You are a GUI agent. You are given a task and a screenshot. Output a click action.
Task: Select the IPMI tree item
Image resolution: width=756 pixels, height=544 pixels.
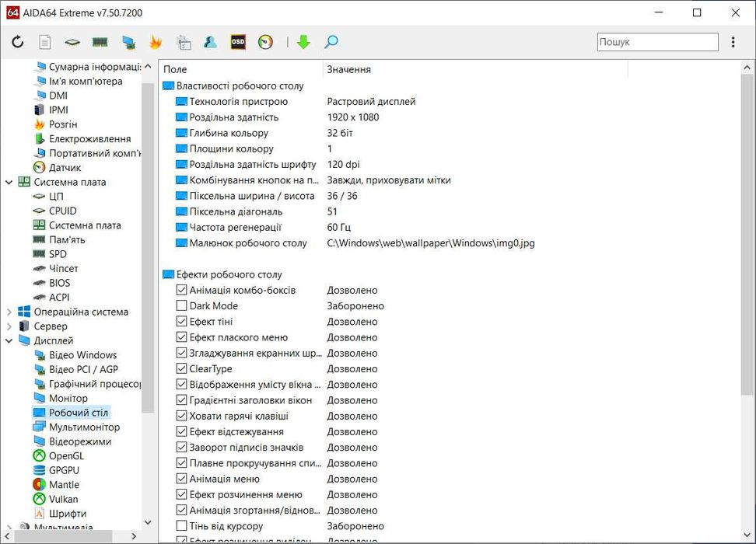(58, 110)
